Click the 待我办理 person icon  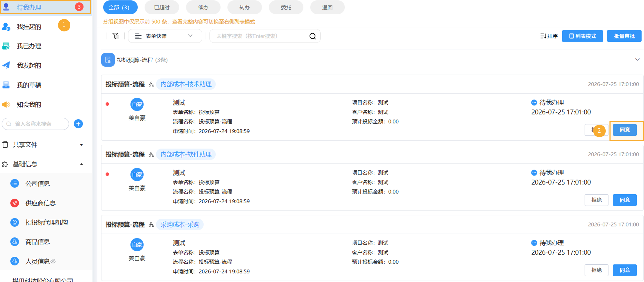coord(6,7)
